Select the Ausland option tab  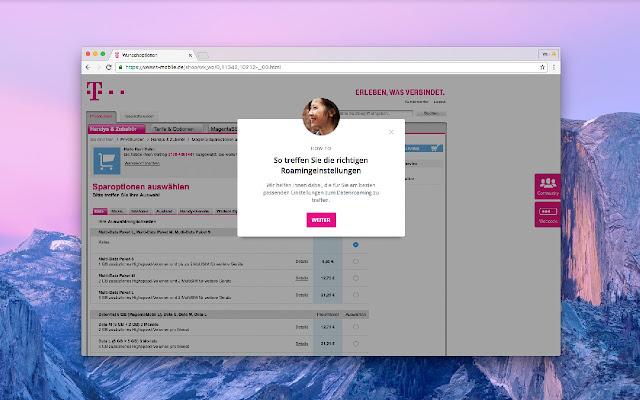coord(164,211)
